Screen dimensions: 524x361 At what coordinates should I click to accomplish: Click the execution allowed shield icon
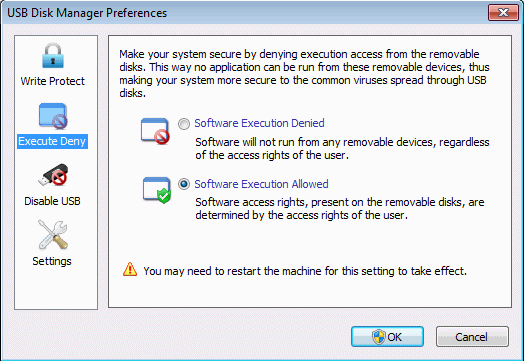coord(157,190)
